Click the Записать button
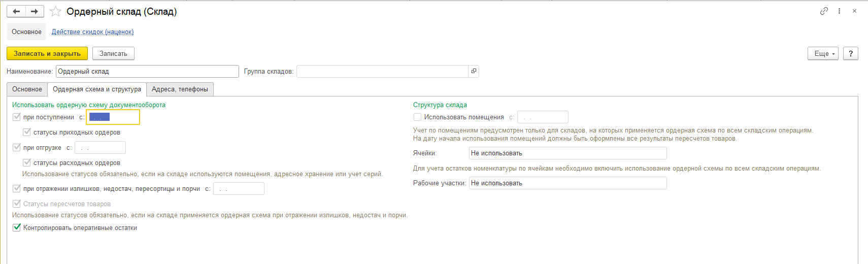This screenshot has height=264, width=868. [x=113, y=53]
